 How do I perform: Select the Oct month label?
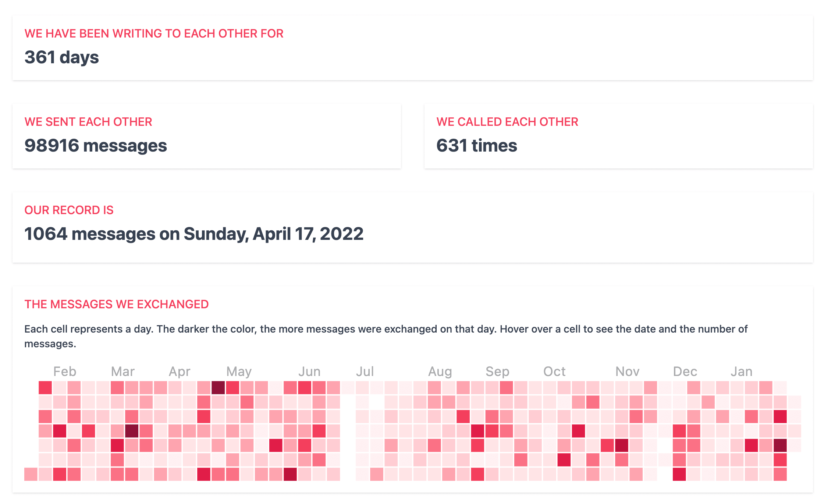tap(554, 372)
